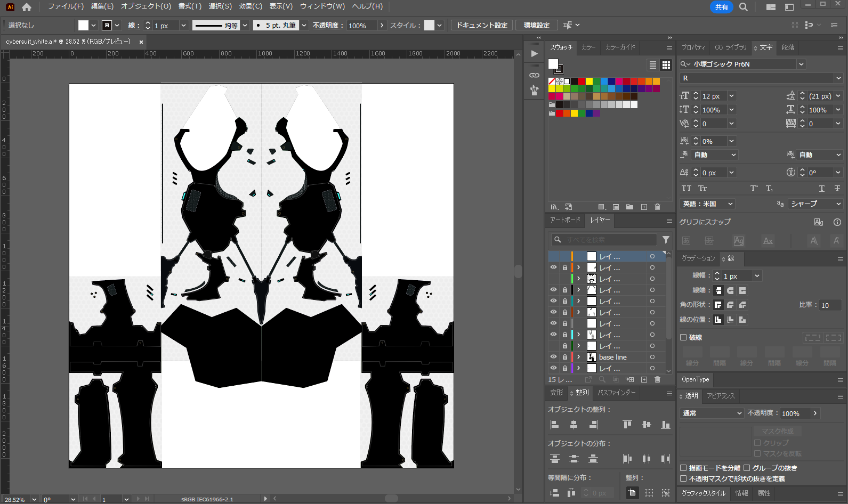Image resolution: width=848 pixels, height=504 pixels.
Task: Click the ドキュメント設定 button
Action: pyautogui.click(x=482, y=25)
